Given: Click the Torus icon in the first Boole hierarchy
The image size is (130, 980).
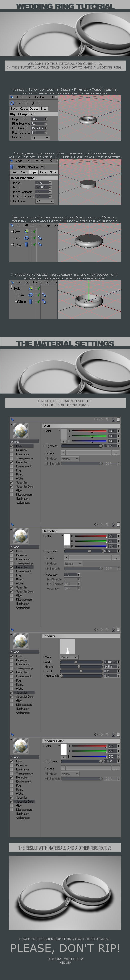Looking at the screenshot, I should coord(26,238).
